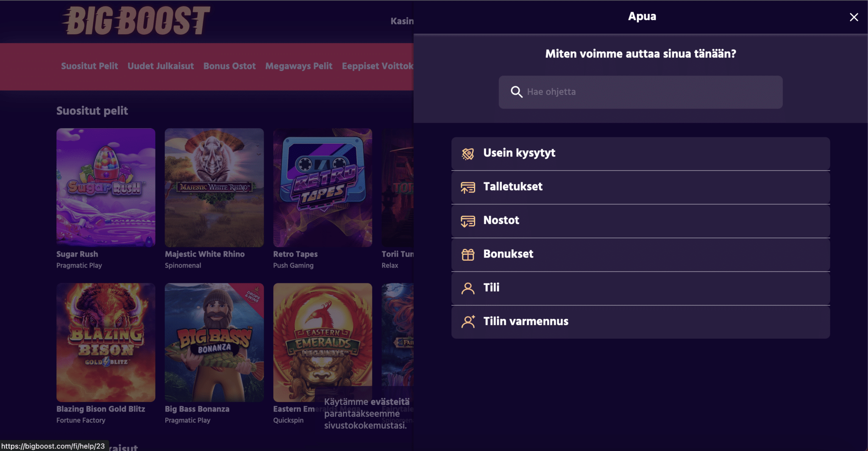Viewport: 868px width, 451px height.
Task: Open the Retro Tapes game thumbnail
Action: click(323, 188)
